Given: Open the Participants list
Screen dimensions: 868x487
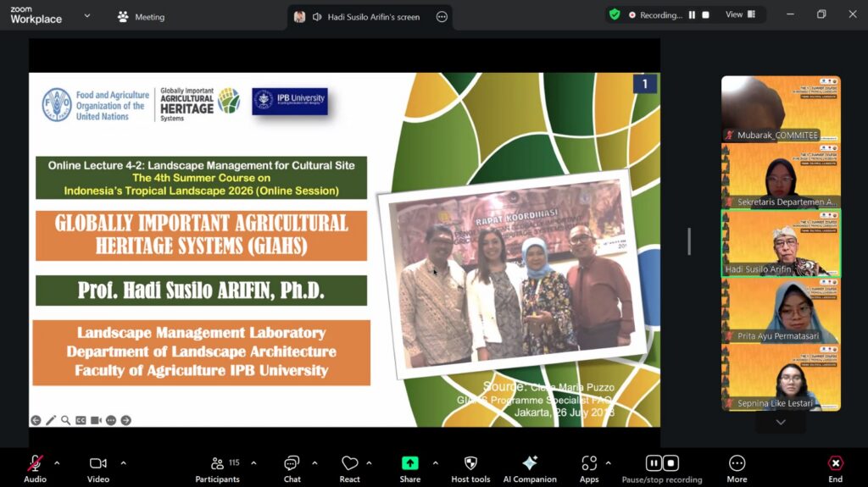Looking at the screenshot, I should 218,468.
